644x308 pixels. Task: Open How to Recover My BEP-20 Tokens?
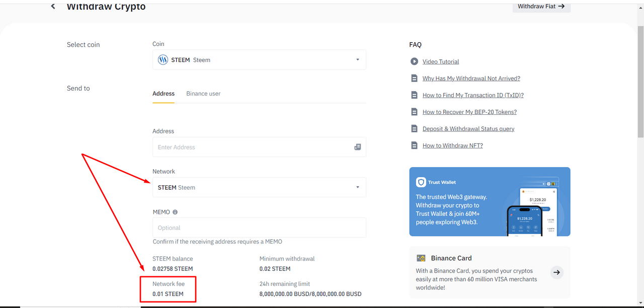coord(469,112)
